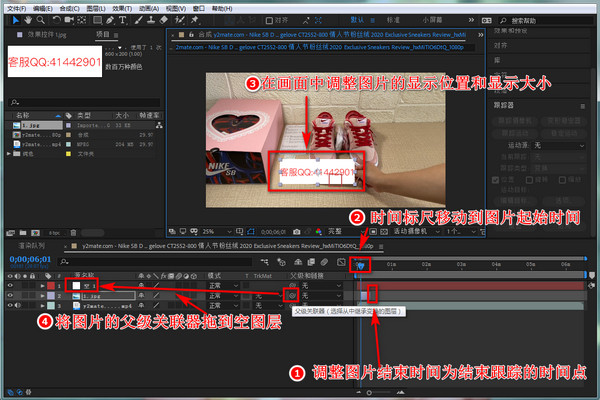
Task: Switch to the 项目 project tab
Action: [103, 34]
